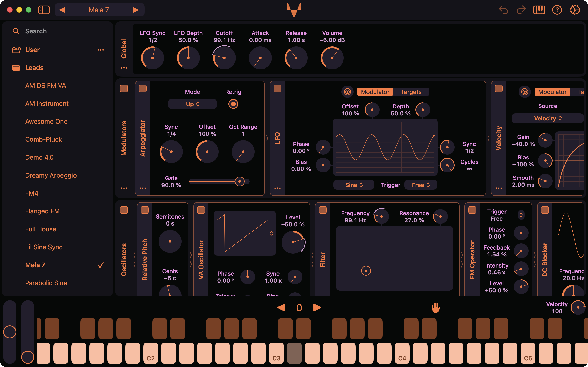Open settings with the gear icon
The width and height of the screenshot is (588, 367).
tap(575, 10)
